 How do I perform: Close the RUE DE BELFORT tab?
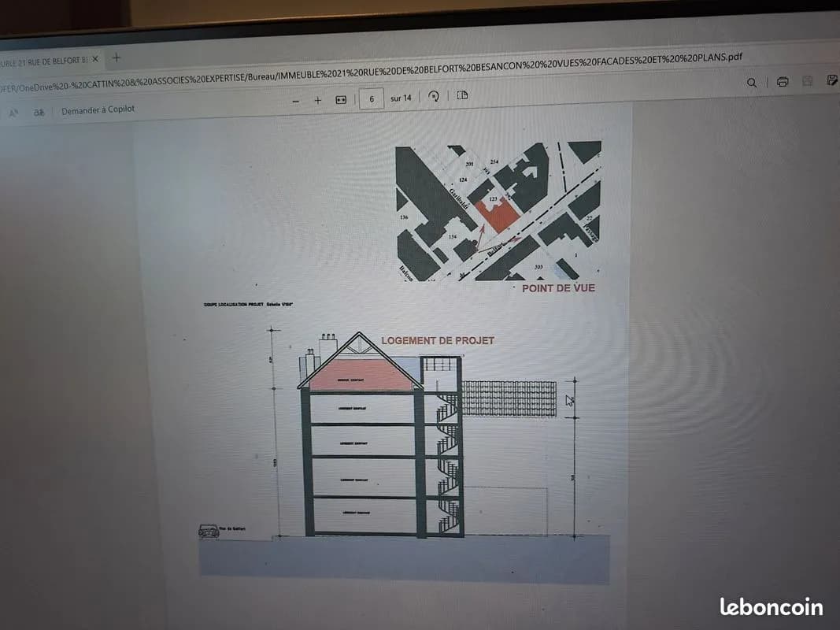[95, 59]
